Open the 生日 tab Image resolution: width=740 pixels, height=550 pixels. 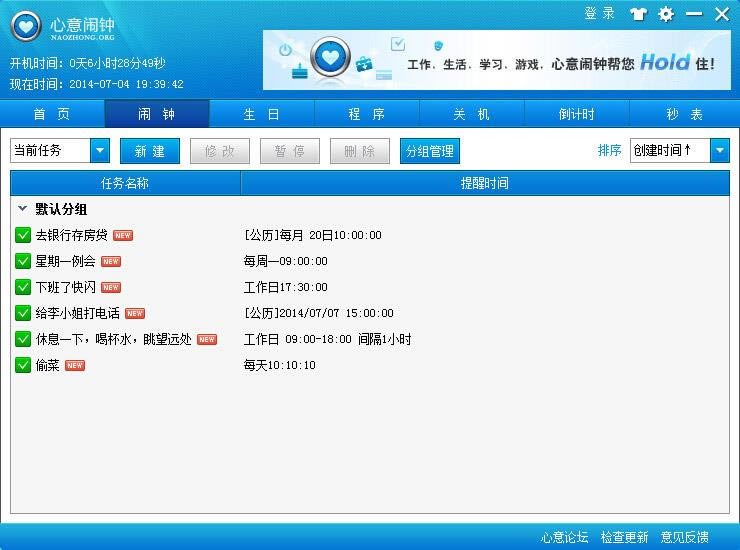point(261,114)
